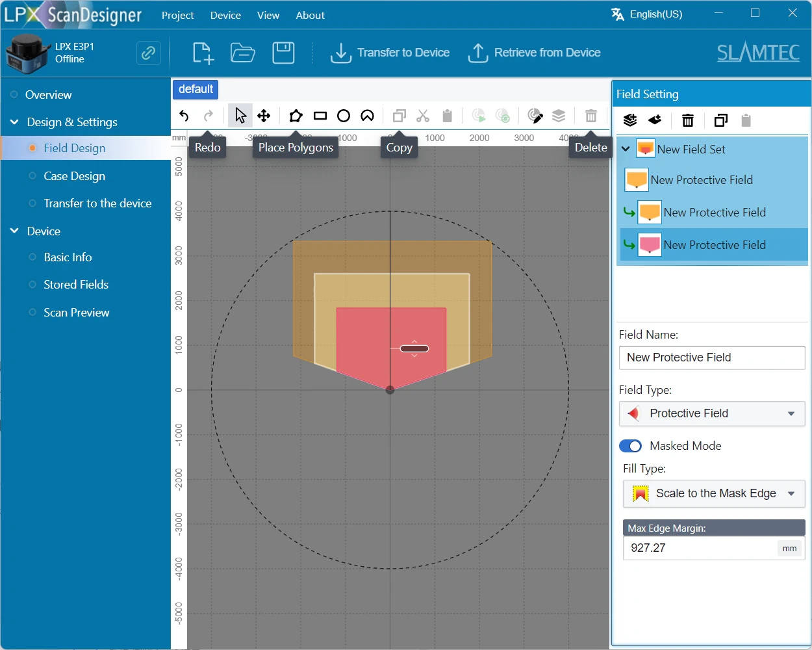Select the circle shape tool
This screenshot has width=812, height=650.
click(x=344, y=116)
